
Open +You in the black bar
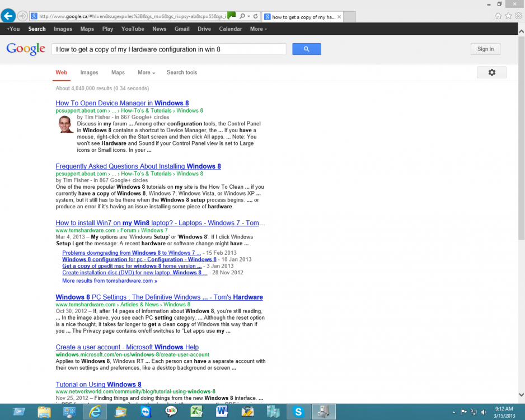click(13, 29)
